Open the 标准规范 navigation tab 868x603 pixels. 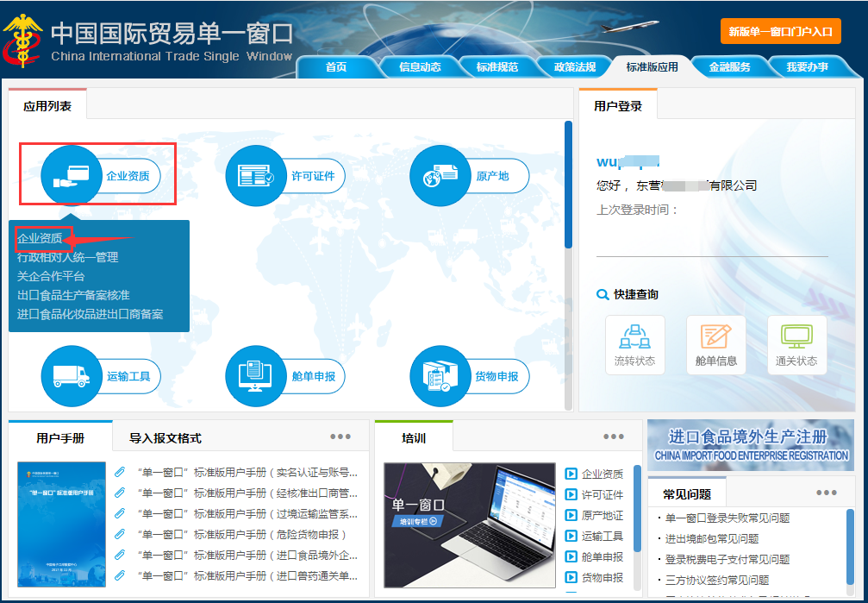[497, 67]
